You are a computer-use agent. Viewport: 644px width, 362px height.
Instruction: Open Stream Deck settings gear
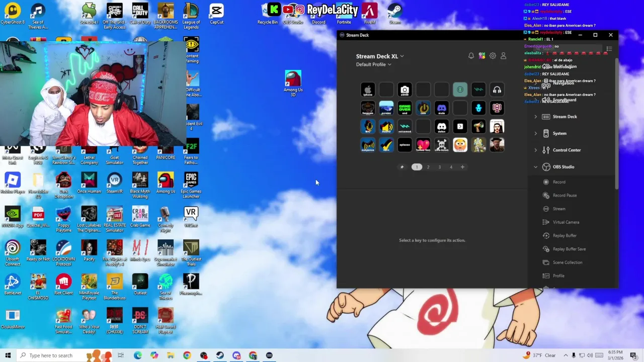pyautogui.click(x=493, y=56)
